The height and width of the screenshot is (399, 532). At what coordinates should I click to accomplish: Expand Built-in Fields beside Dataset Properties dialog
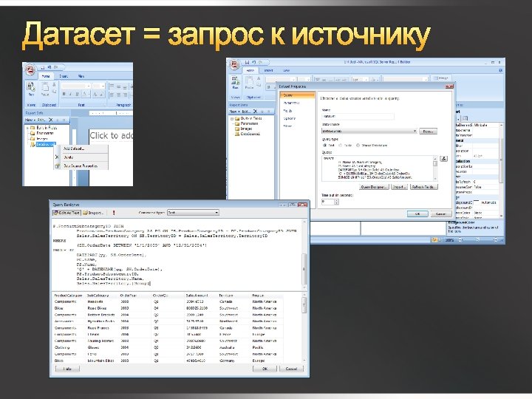[232, 118]
